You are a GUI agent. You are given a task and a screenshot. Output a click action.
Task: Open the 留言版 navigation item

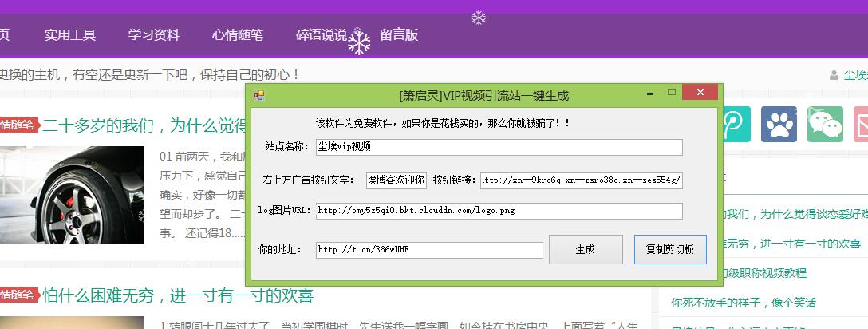(399, 35)
